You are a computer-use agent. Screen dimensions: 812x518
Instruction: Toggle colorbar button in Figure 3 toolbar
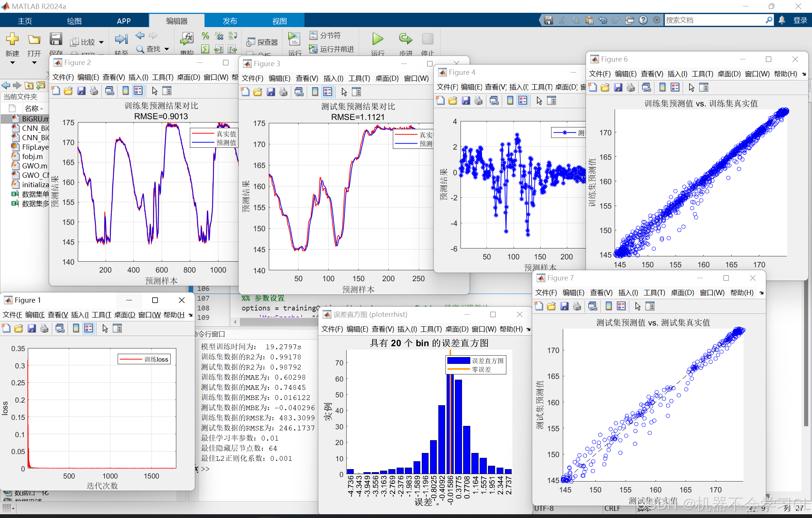(x=315, y=92)
